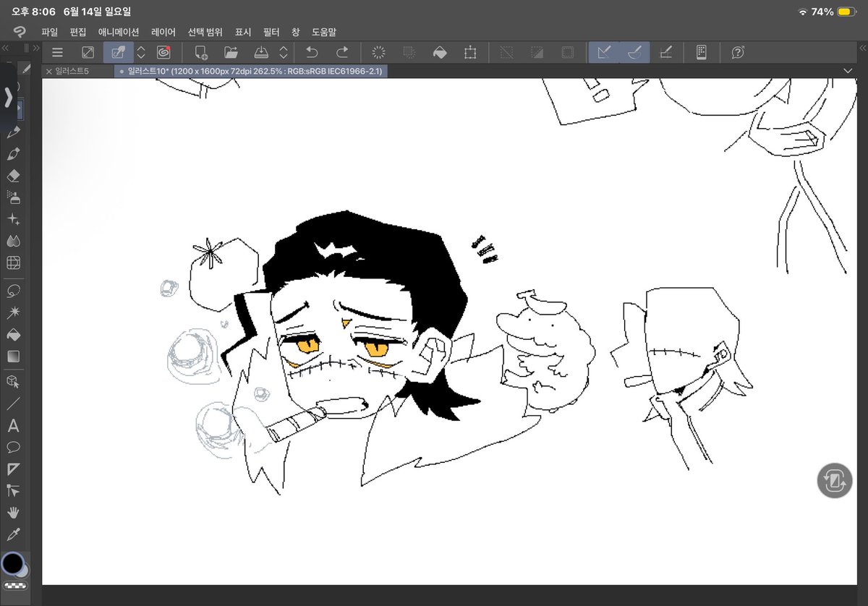Open the 레이어 menu
This screenshot has height=606, width=868.
(x=163, y=33)
